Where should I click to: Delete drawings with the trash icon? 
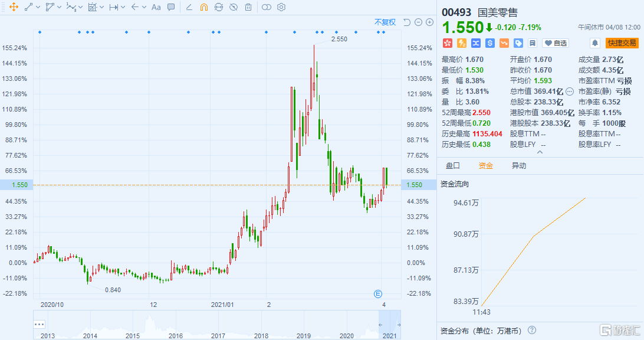tap(248, 7)
